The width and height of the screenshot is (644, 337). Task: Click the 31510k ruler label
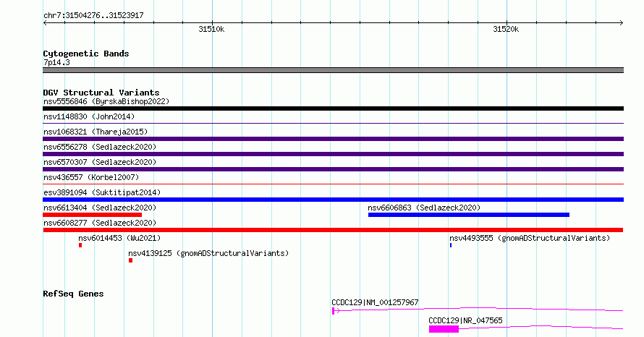tap(211, 29)
